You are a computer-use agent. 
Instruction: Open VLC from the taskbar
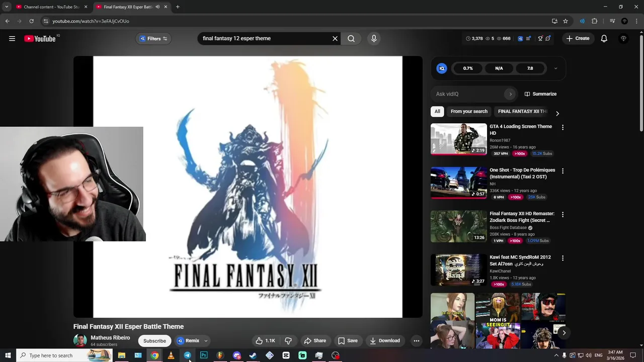click(171, 355)
